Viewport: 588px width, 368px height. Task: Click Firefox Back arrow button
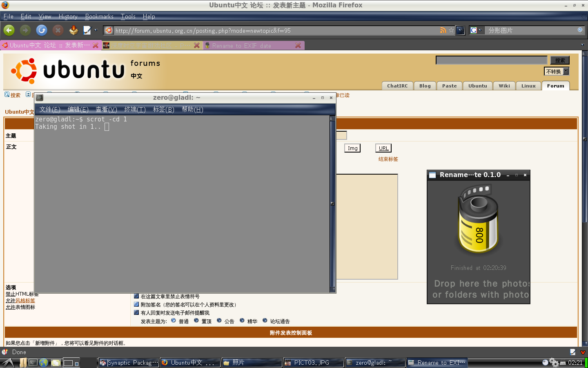coord(9,30)
